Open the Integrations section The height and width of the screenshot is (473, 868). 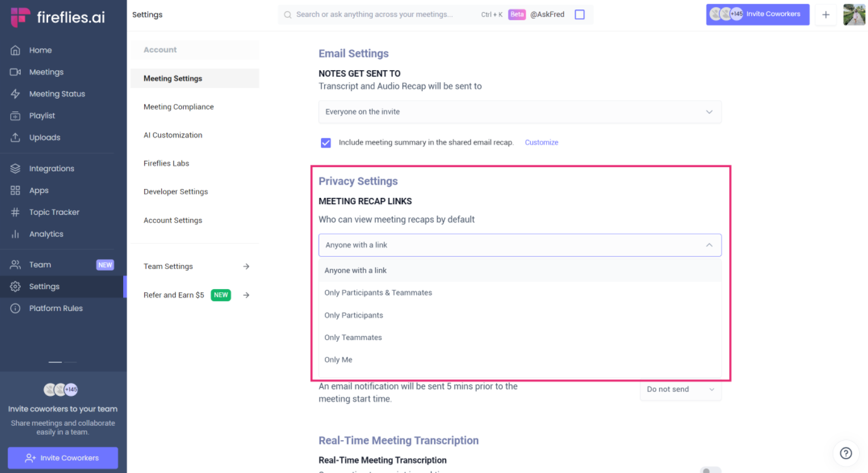coord(53,168)
